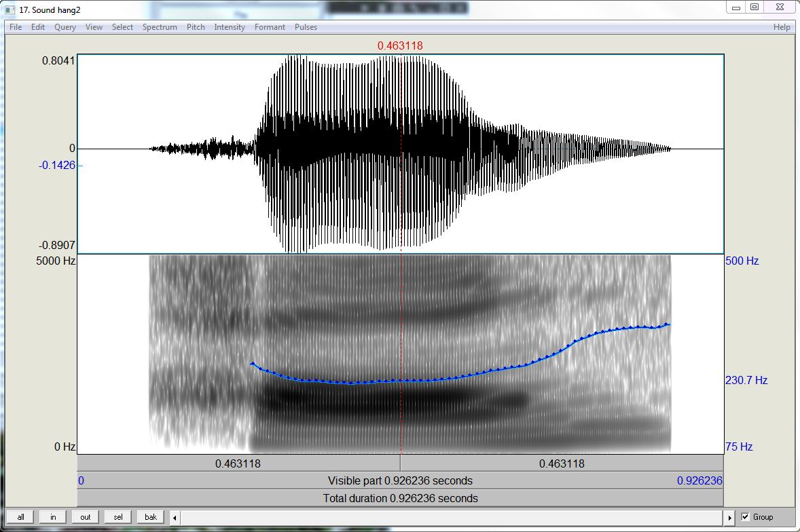Play the Total duration bar
This screenshot has height=532, width=800.
click(x=401, y=498)
